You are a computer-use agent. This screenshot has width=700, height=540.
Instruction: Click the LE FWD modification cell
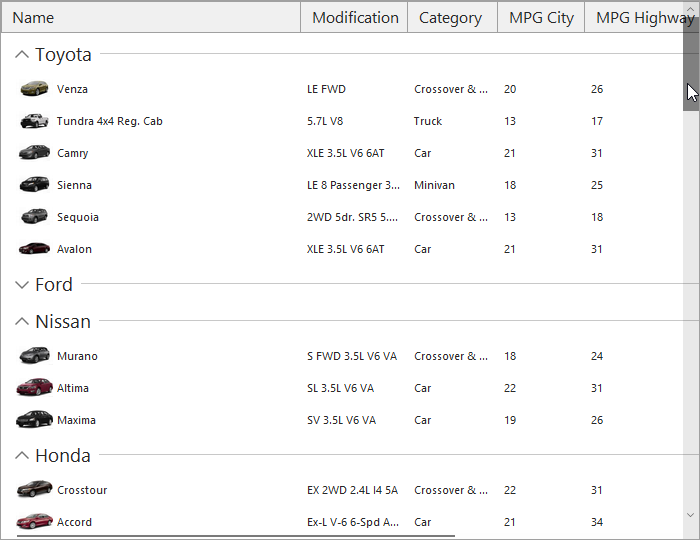pyautogui.click(x=326, y=89)
